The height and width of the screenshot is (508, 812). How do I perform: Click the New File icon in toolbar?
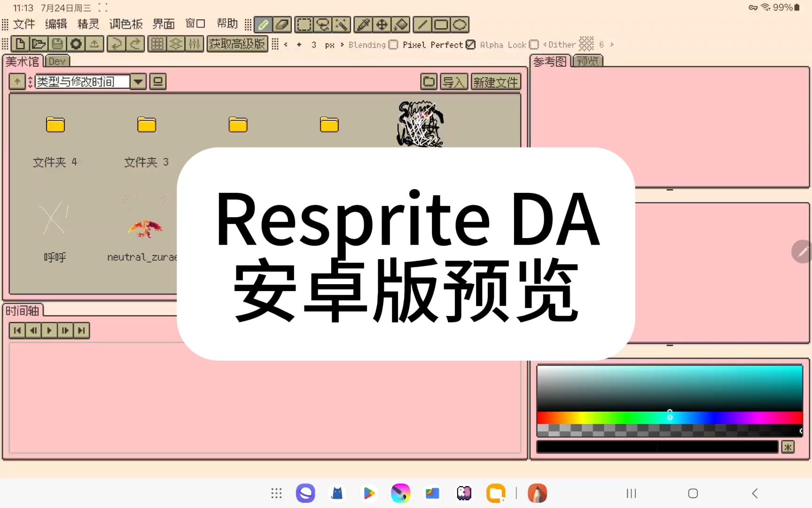click(x=20, y=44)
